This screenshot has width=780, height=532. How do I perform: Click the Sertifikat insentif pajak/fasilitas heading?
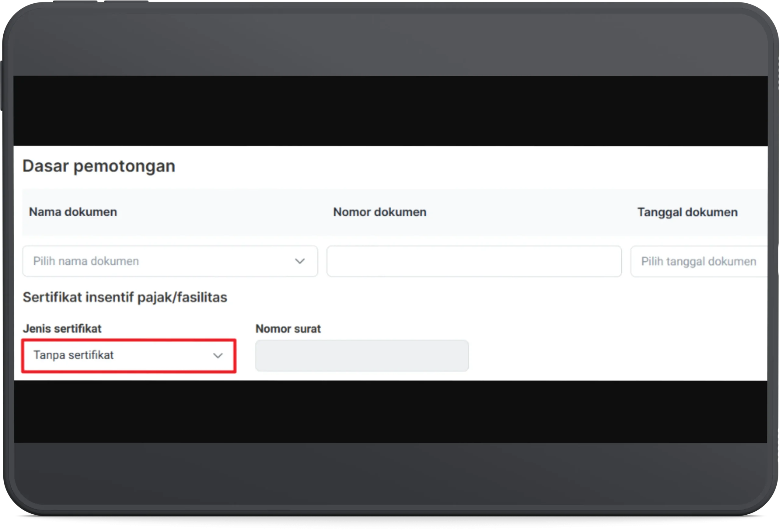(125, 297)
